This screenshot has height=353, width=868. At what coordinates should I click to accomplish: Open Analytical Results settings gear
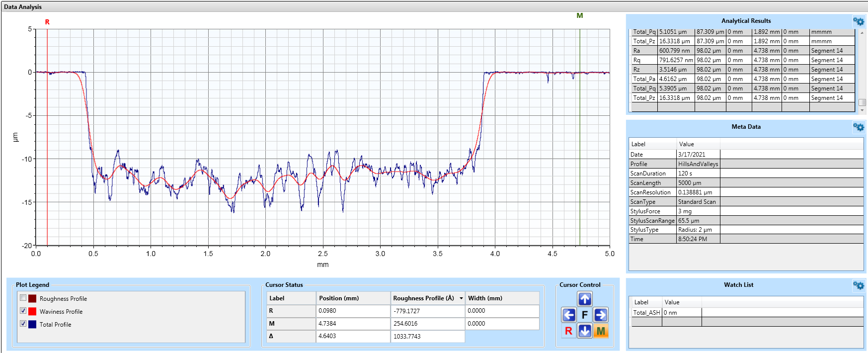click(858, 21)
